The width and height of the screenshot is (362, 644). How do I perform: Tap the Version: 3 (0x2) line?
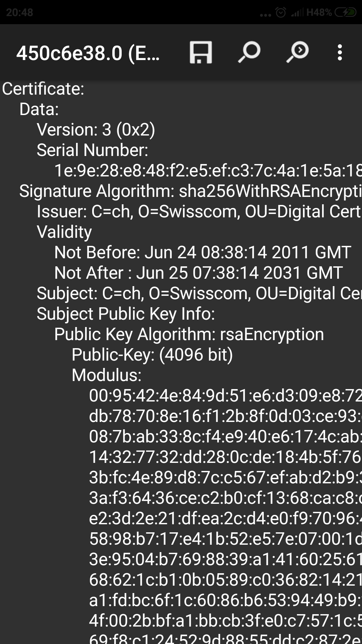96,129
